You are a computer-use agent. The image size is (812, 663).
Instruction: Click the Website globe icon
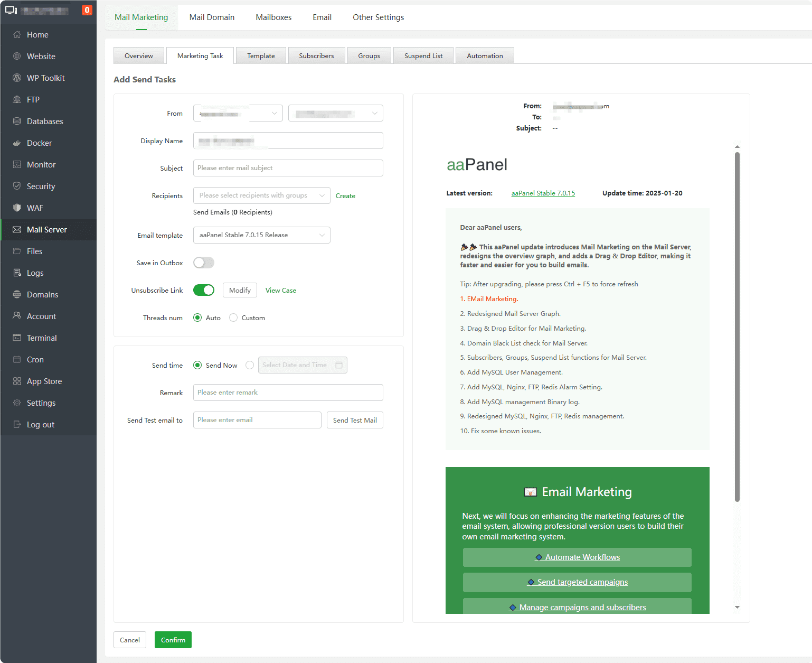pyautogui.click(x=17, y=57)
